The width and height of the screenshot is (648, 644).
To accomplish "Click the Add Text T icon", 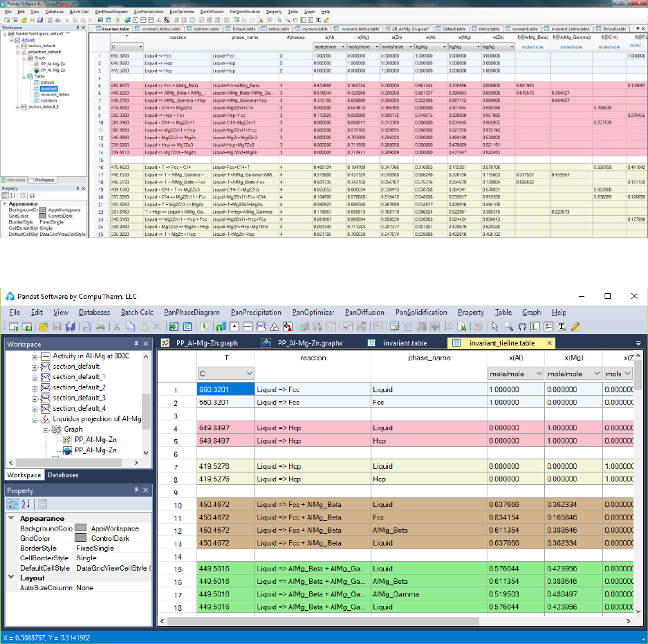I will click(x=562, y=327).
